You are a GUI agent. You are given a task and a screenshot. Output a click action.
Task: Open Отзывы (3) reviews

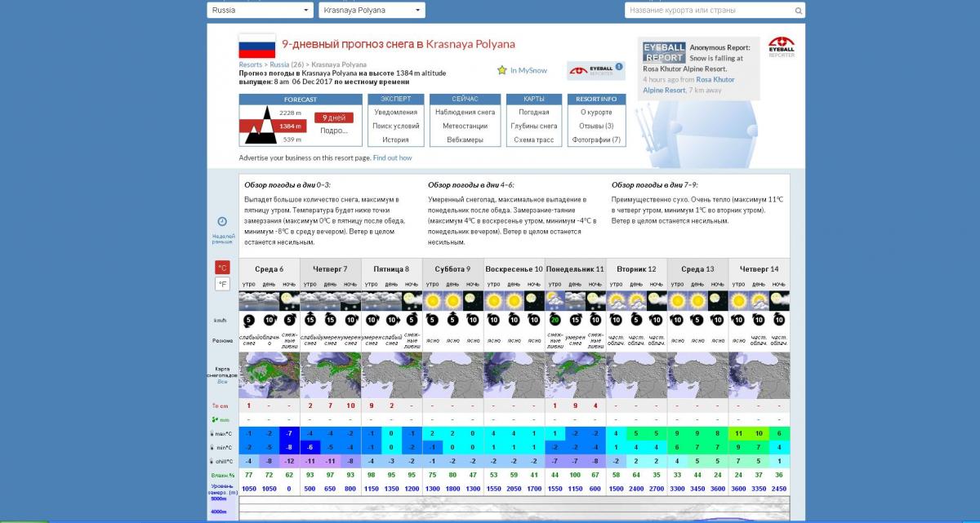coord(596,126)
